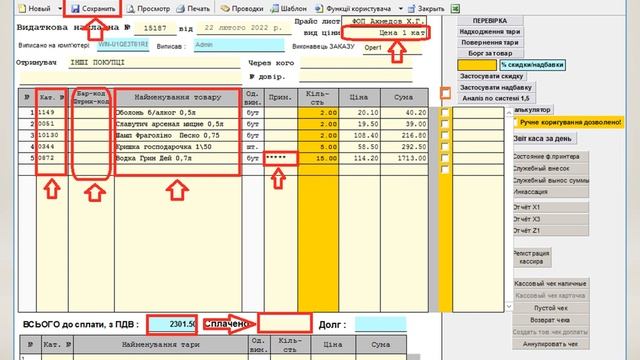Click the Новый toolbar icon
This screenshot has width=640, height=360.
22,8
